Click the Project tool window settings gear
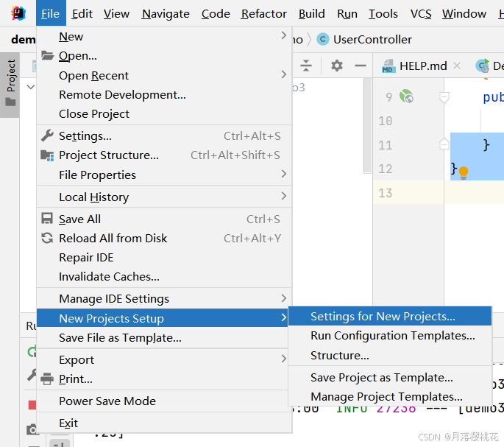Image resolution: width=504 pixels, height=447 pixels. tap(337, 66)
